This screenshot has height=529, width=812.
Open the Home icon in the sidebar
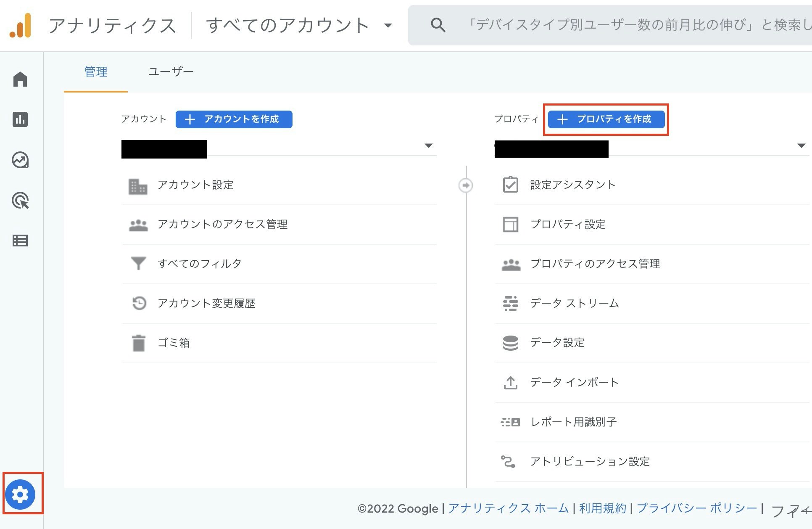pyautogui.click(x=20, y=79)
